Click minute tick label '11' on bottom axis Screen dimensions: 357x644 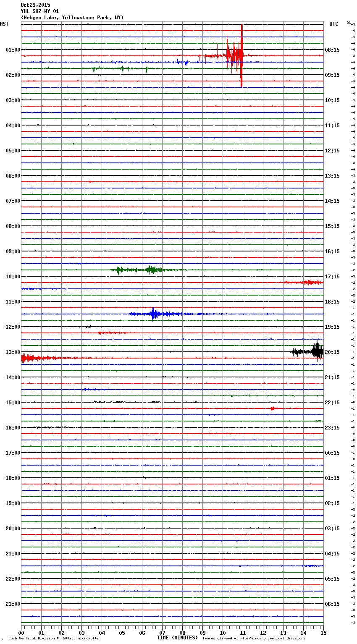(243, 633)
